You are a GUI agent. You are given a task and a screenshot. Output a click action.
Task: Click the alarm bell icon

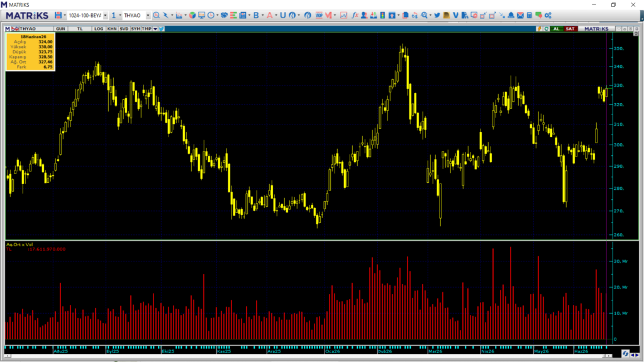click(511, 15)
